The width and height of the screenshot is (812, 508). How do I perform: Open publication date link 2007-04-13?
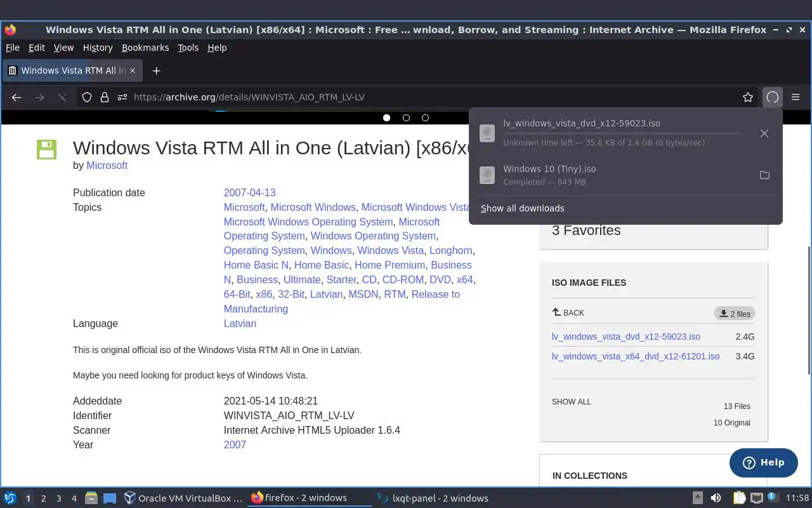click(249, 192)
